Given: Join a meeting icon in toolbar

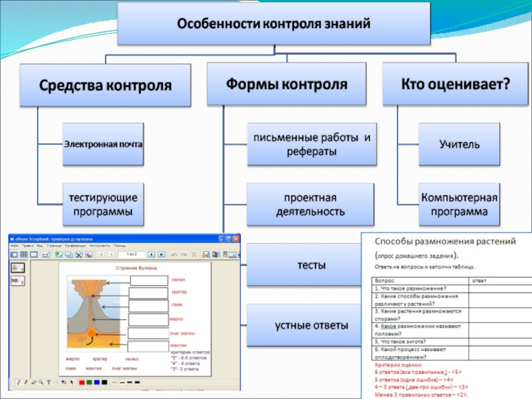Looking at the screenshot, I should coord(217,255).
